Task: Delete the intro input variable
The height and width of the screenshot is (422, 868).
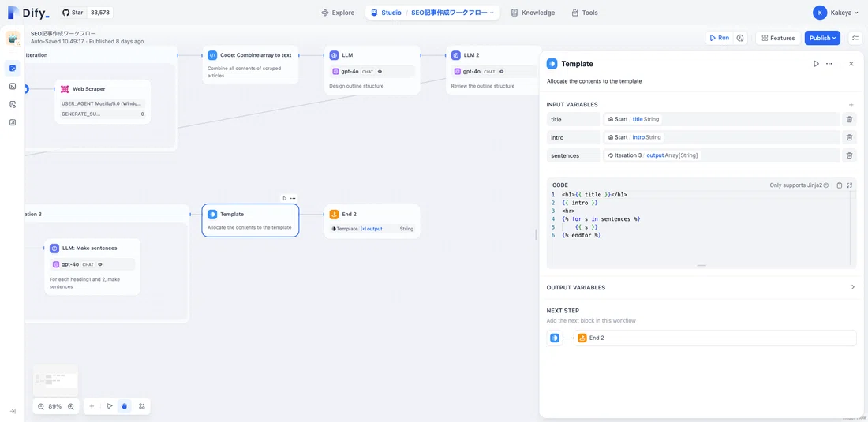Action: tap(849, 137)
